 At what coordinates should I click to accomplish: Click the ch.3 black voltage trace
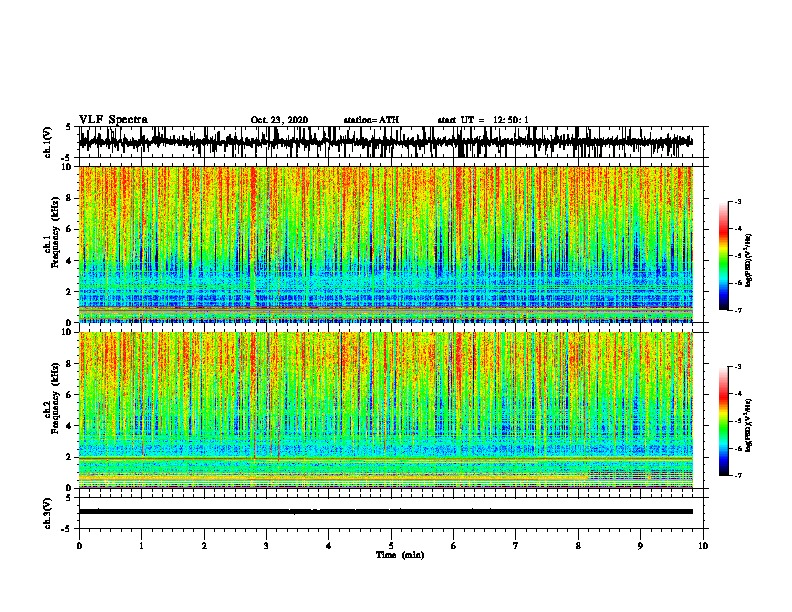click(385, 512)
